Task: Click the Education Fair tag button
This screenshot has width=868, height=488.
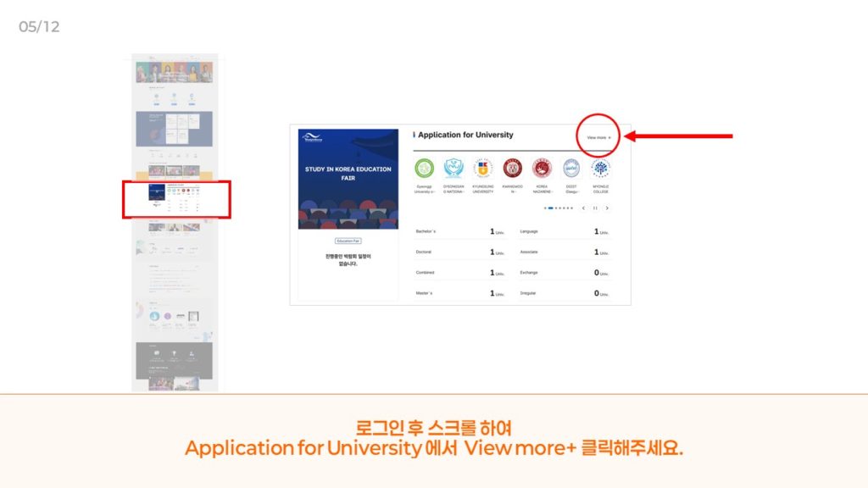Action: (x=348, y=241)
